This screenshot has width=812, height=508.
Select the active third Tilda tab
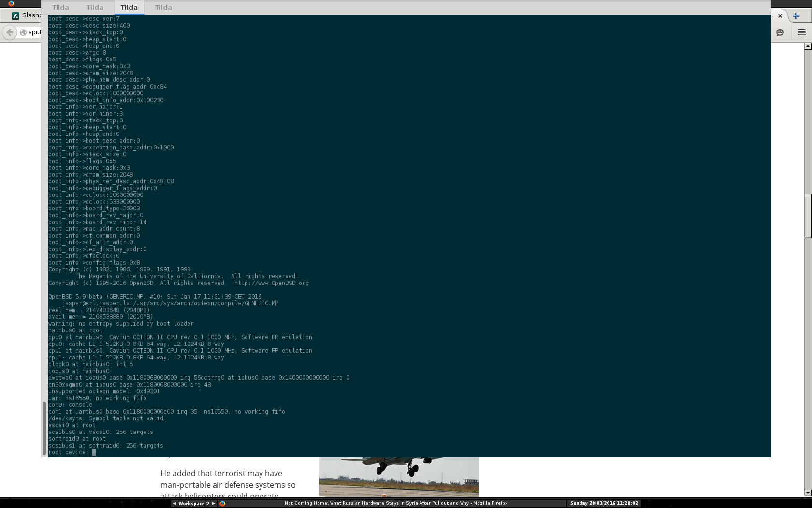click(129, 7)
